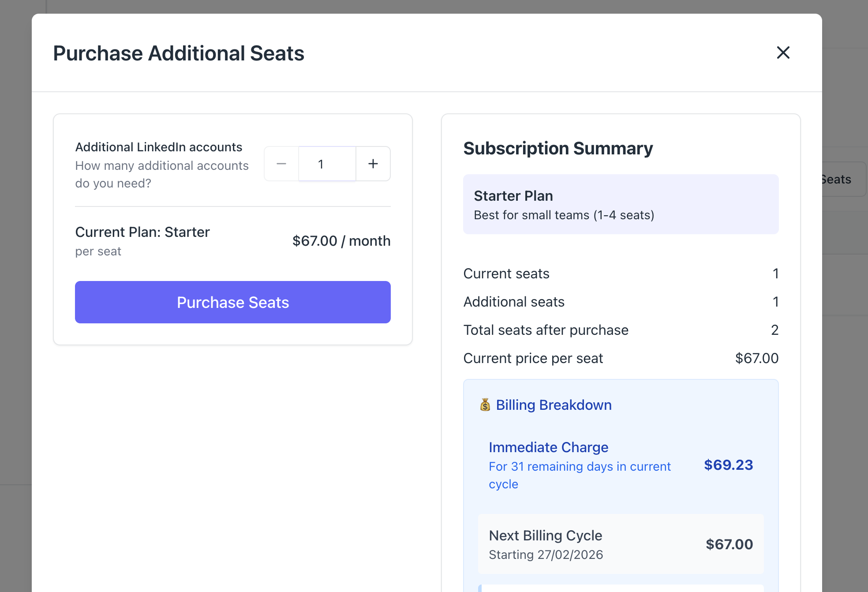Click the Current Plan: Starter label
Screen dimensions: 868x592
pyautogui.click(x=142, y=232)
